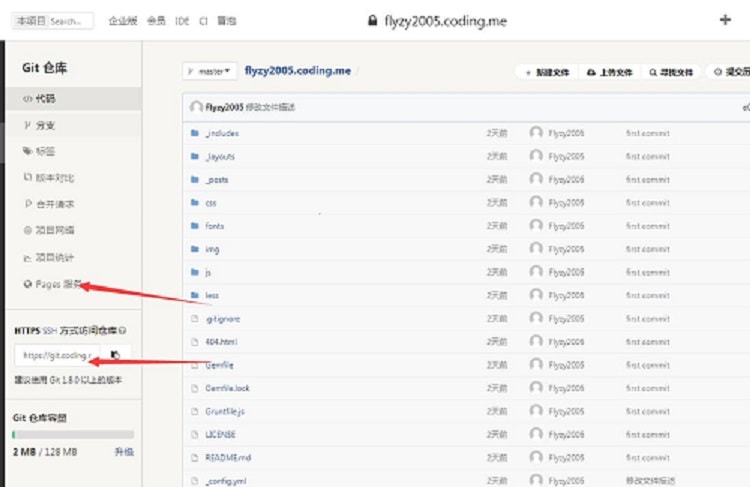The height and width of the screenshot is (487, 750).
Task: Open the 代码 code section icon in sidebar
Action: [28, 99]
